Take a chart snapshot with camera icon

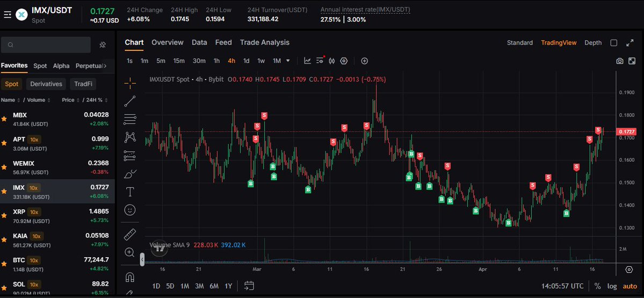(x=620, y=61)
